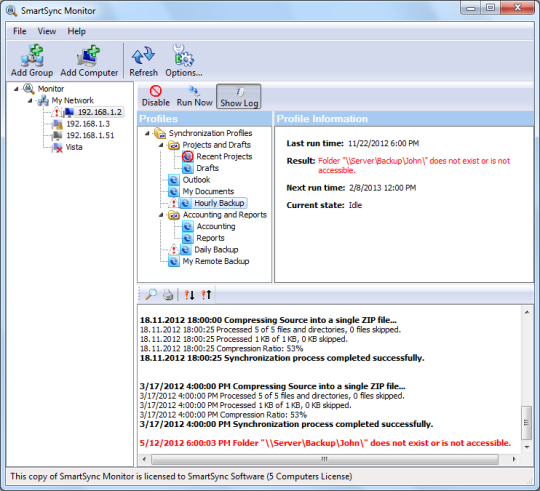The image size is (540, 491).
Task: Click the sync icon of My Remote Backup
Action: [174, 262]
